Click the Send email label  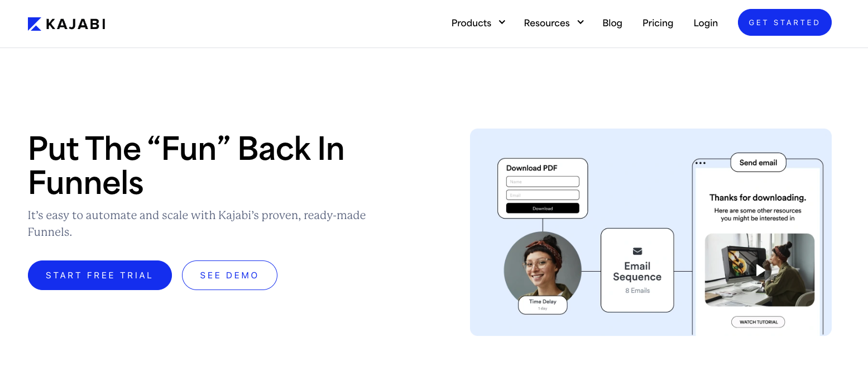(x=758, y=163)
